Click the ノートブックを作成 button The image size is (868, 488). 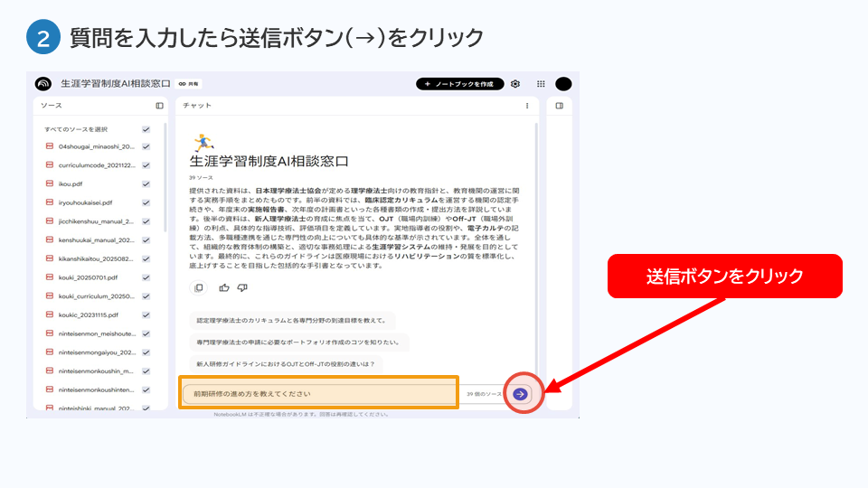coord(460,84)
